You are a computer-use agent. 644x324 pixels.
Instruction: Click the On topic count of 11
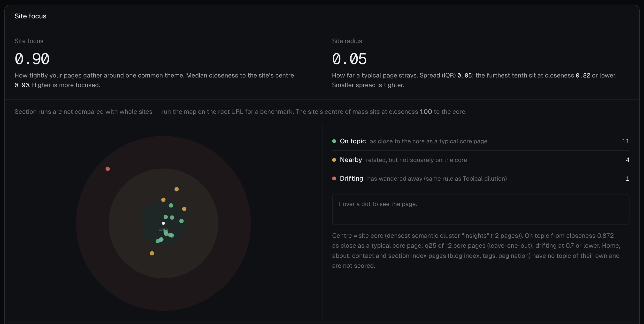click(x=626, y=141)
